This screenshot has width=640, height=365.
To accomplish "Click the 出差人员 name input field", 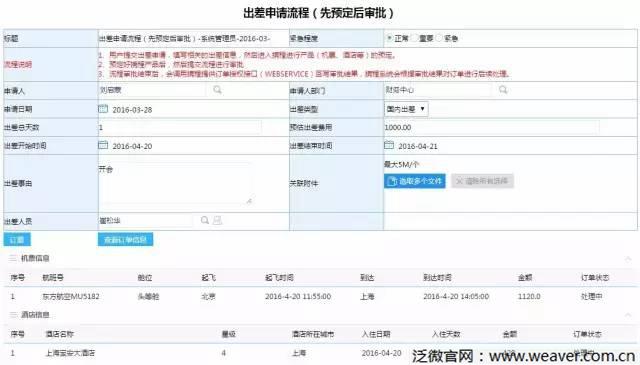I will (146, 221).
